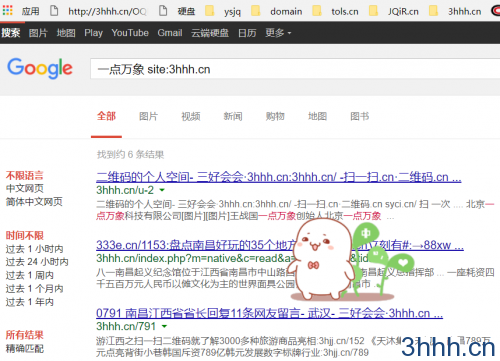The height and width of the screenshot is (361, 500).
Task: Filter results by 中文网页
Action: point(25,188)
